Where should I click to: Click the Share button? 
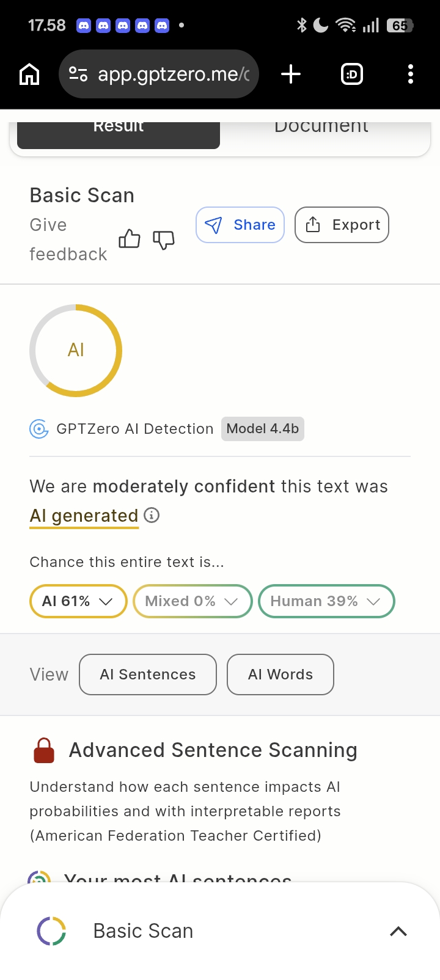tap(240, 225)
